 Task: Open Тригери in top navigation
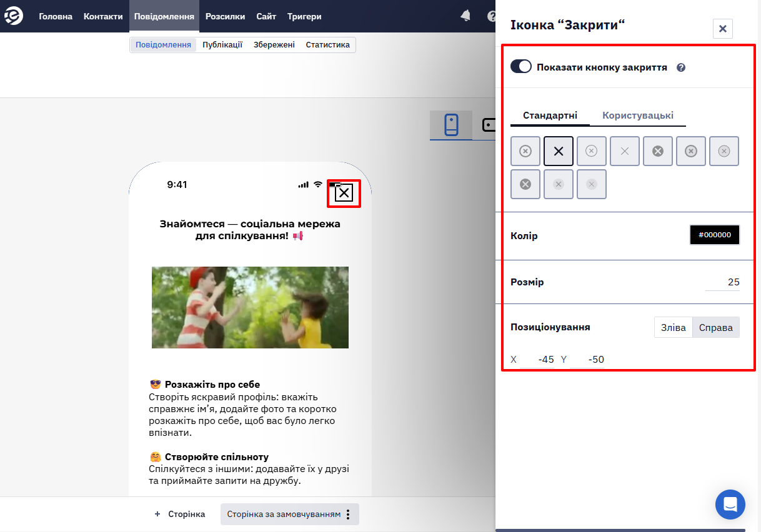304,16
